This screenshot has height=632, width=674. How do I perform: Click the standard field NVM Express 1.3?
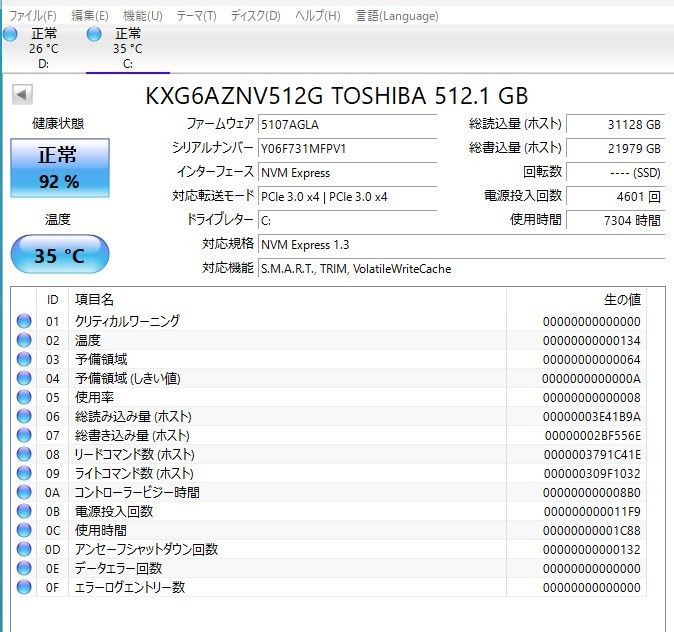(x=461, y=245)
